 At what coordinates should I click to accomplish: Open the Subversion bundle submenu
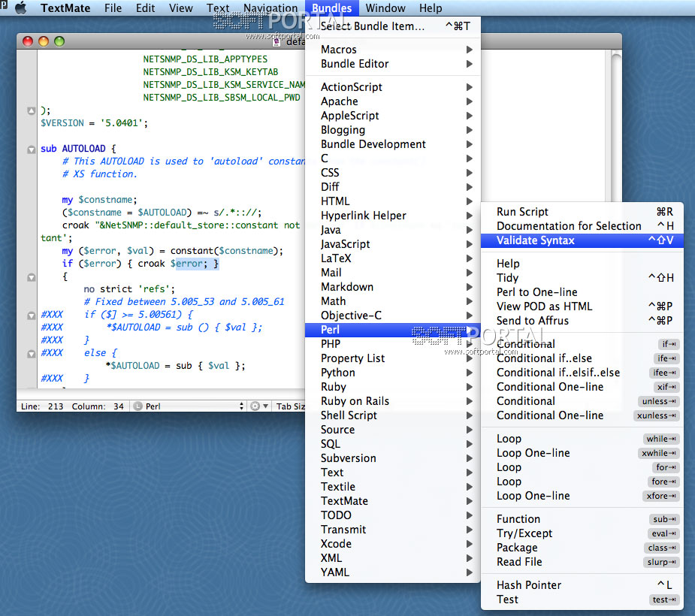pyautogui.click(x=393, y=457)
